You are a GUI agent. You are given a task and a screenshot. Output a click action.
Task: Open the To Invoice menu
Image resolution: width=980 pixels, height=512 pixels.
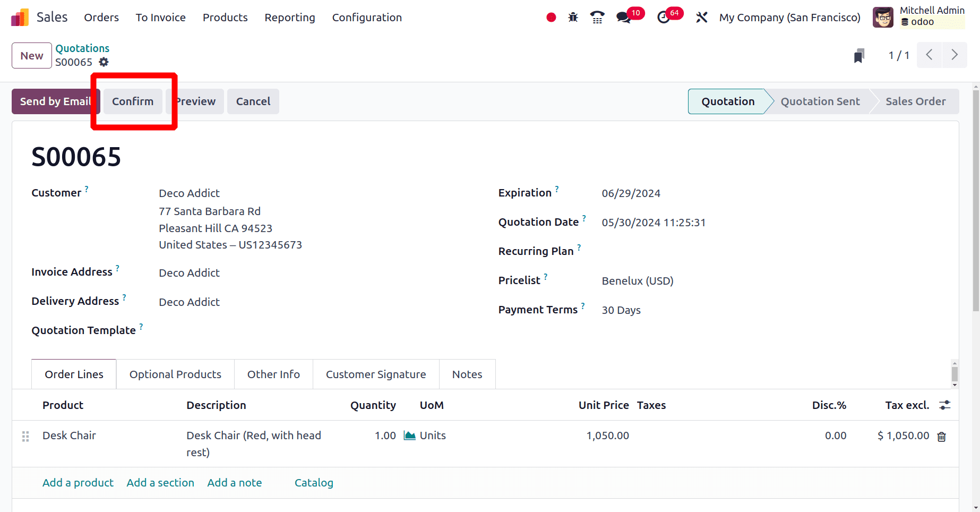tap(160, 18)
